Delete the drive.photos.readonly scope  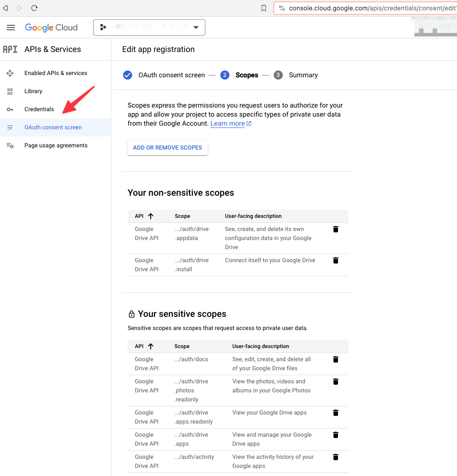(335, 382)
